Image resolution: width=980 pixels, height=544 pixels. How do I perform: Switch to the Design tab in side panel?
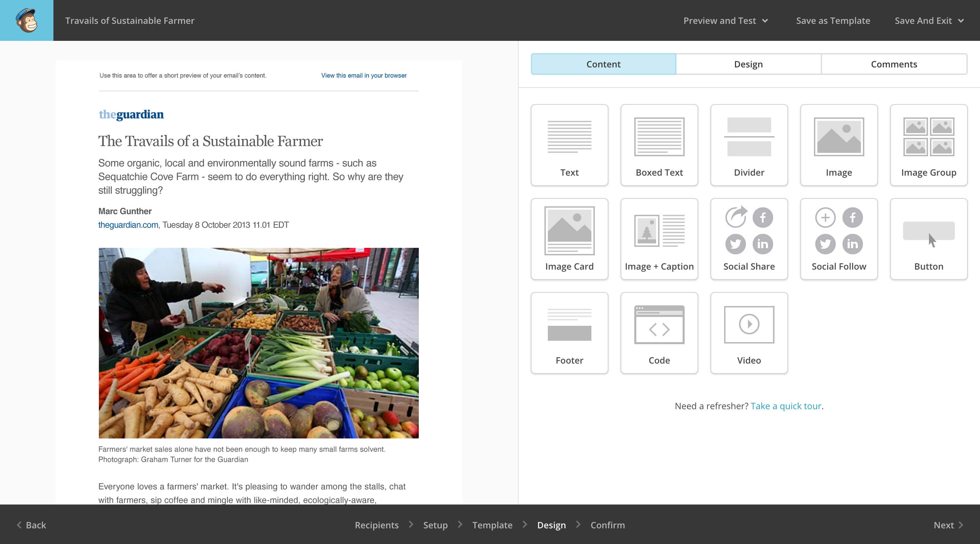pyautogui.click(x=748, y=64)
